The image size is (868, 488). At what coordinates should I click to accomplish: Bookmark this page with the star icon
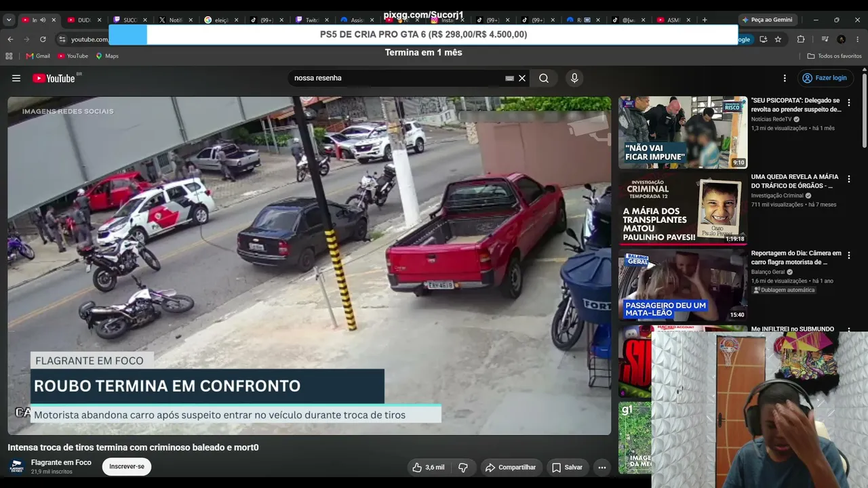coord(778,39)
